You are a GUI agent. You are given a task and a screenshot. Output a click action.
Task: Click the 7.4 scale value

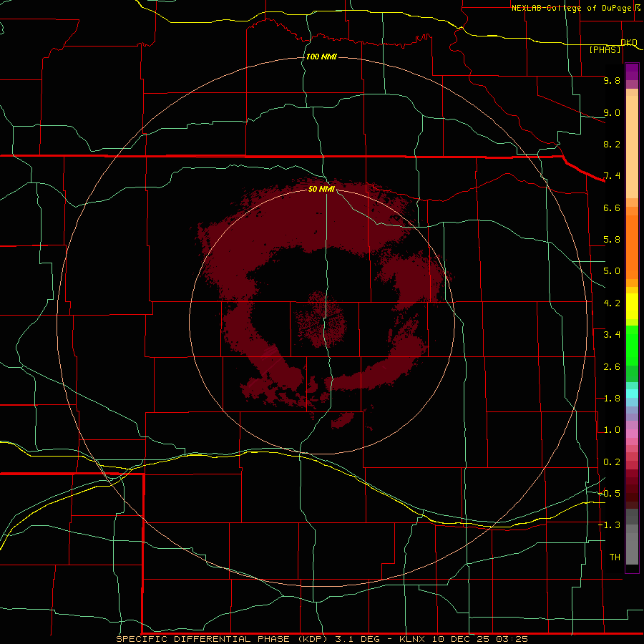[x=612, y=176]
